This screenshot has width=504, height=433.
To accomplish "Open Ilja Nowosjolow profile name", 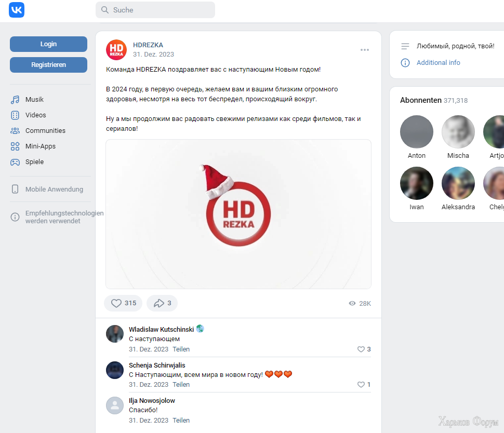I will (152, 401).
